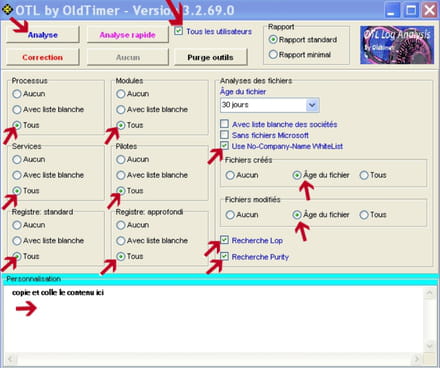Maximize the OTL window
The width and height of the screenshot is (440, 368).
point(411,10)
